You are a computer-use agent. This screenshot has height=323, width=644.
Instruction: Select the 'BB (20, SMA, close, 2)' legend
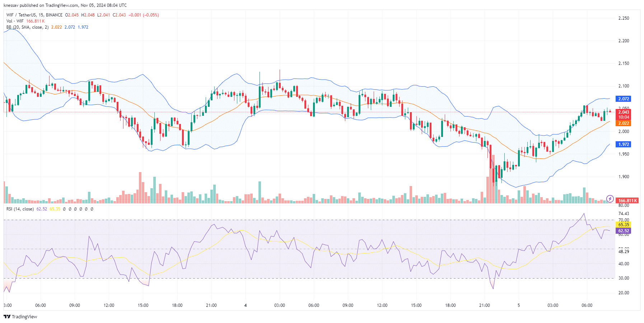pyautogui.click(x=28, y=27)
